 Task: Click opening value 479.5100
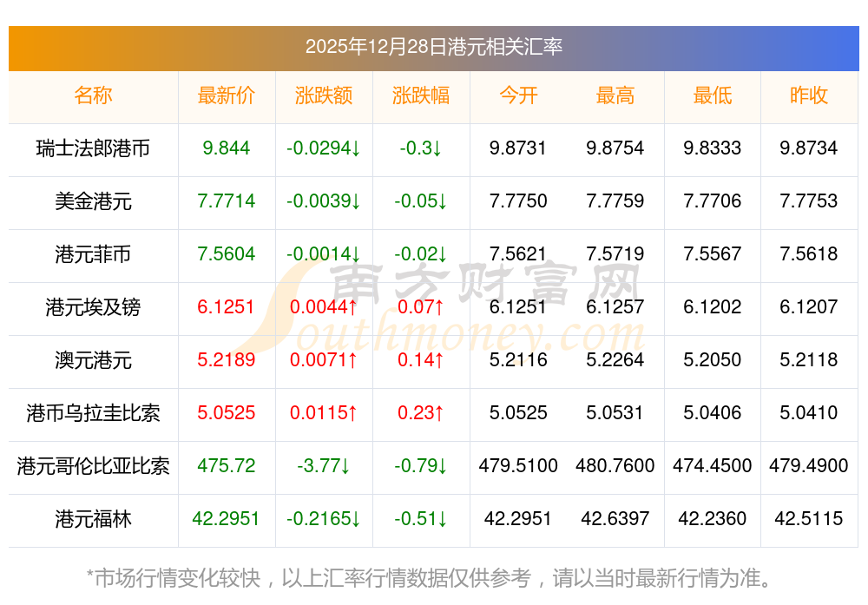[x=518, y=465]
